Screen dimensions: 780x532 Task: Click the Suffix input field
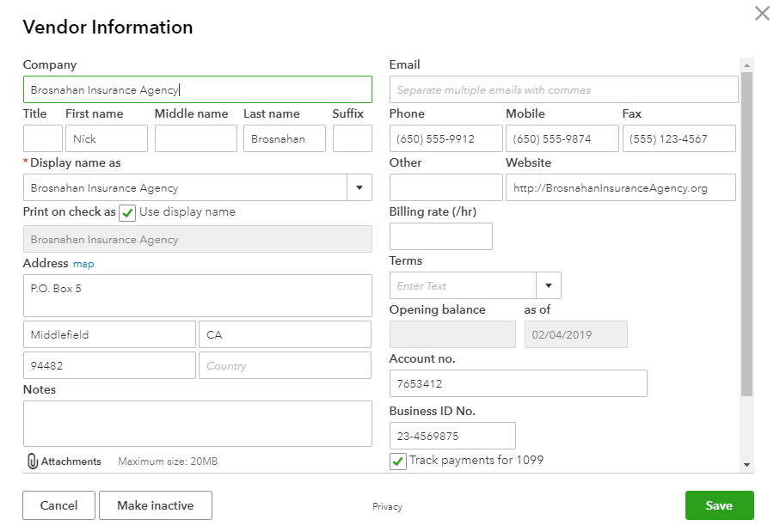(353, 138)
